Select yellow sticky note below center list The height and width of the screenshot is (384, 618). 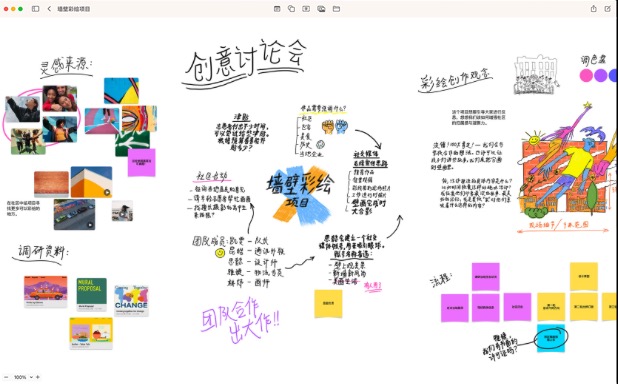point(328,304)
